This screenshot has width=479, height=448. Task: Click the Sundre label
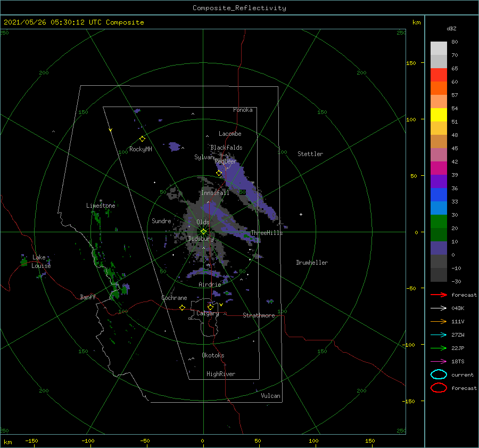pyautogui.click(x=161, y=221)
